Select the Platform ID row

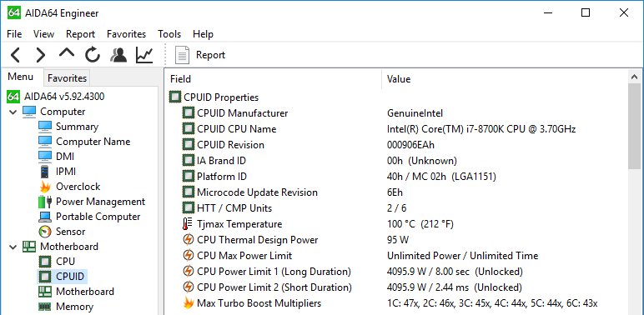tap(396, 177)
